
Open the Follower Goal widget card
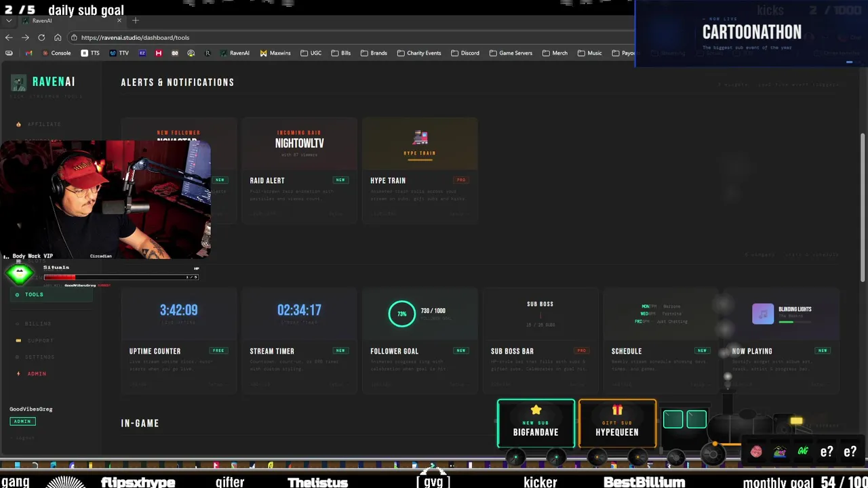click(420, 341)
